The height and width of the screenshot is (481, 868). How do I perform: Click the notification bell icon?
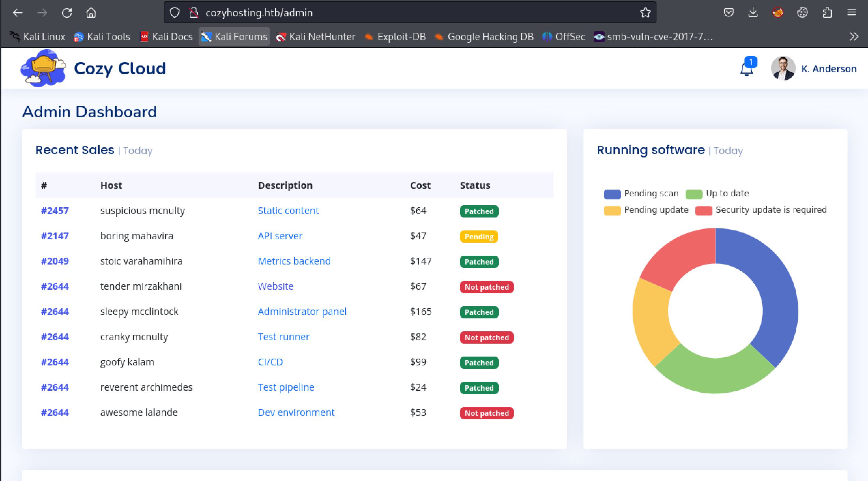pos(746,69)
